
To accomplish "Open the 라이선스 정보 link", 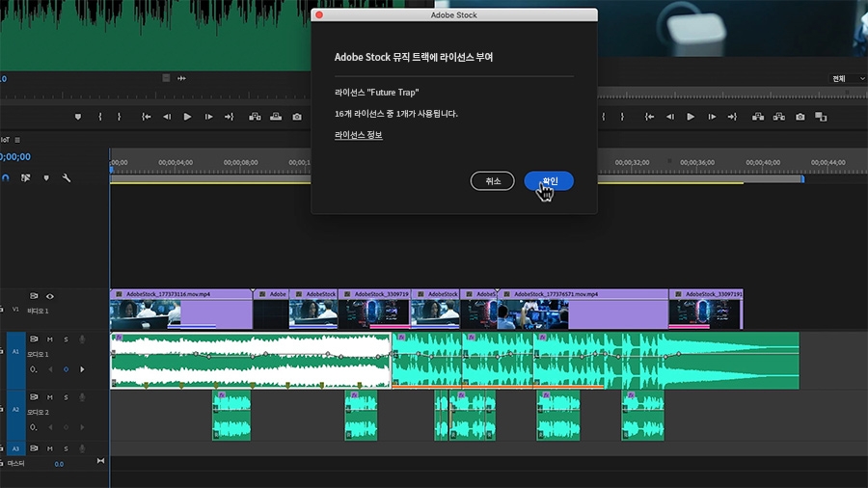I will 358,135.
